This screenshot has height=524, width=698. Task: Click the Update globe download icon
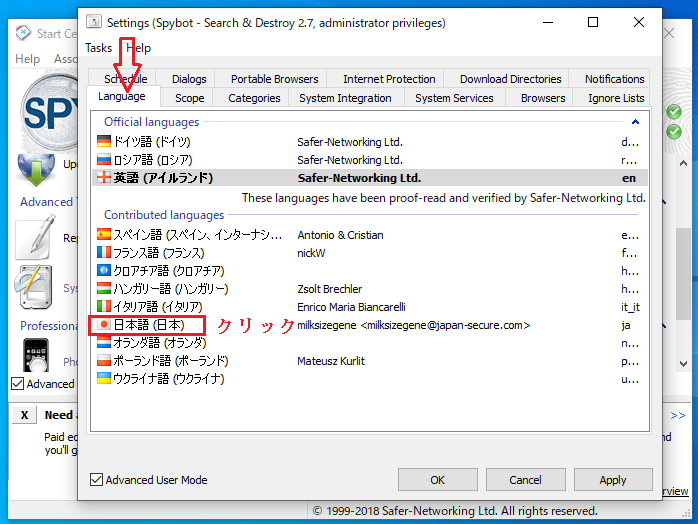point(36,171)
